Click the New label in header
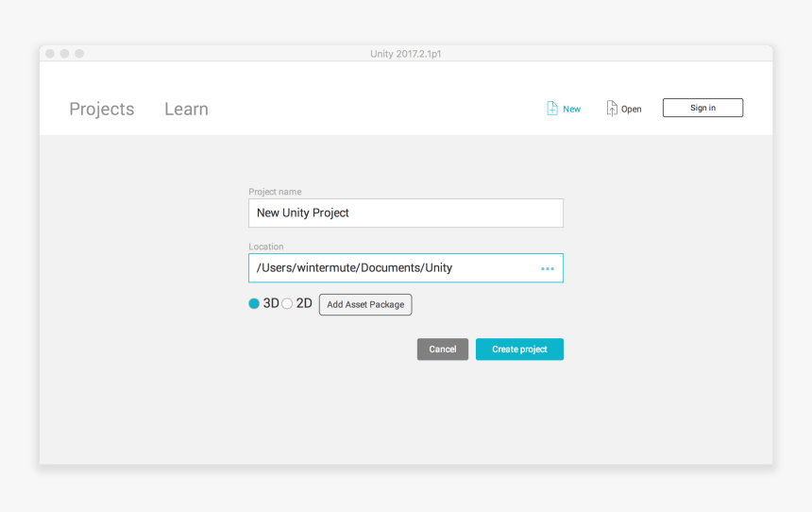This screenshot has width=812, height=512. click(572, 110)
